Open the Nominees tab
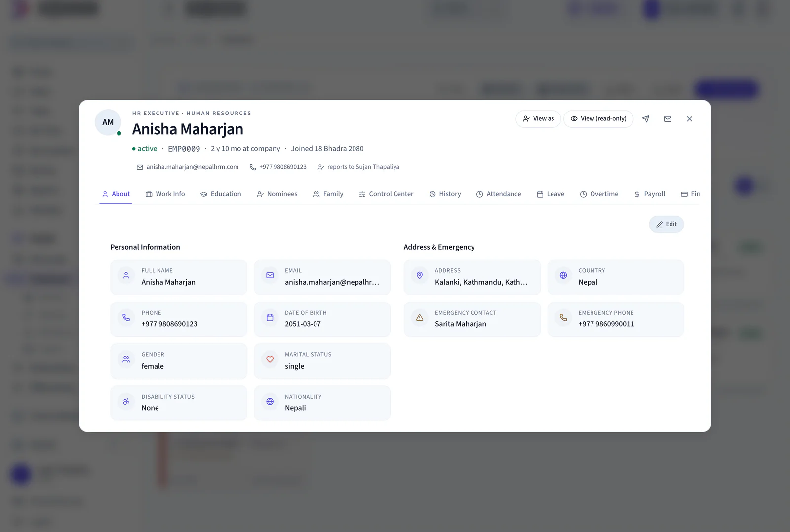 277,194
